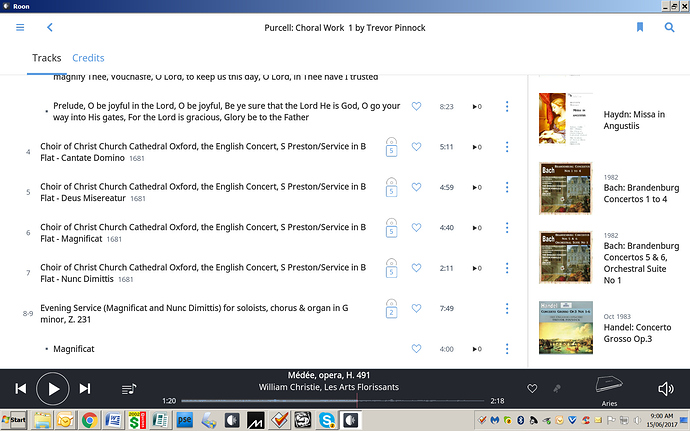Open more options for Evening Service Z. 231
This screenshot has width=690, height=431.
pyautogui.click(x=507, y=308)
